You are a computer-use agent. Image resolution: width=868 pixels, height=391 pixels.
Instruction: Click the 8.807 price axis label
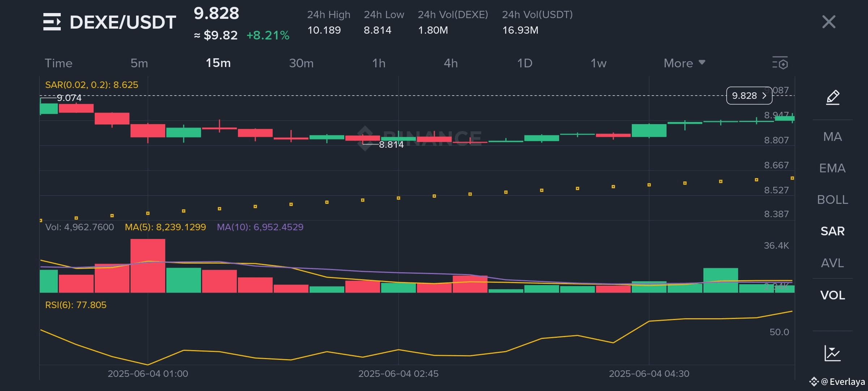coord(776,140)
